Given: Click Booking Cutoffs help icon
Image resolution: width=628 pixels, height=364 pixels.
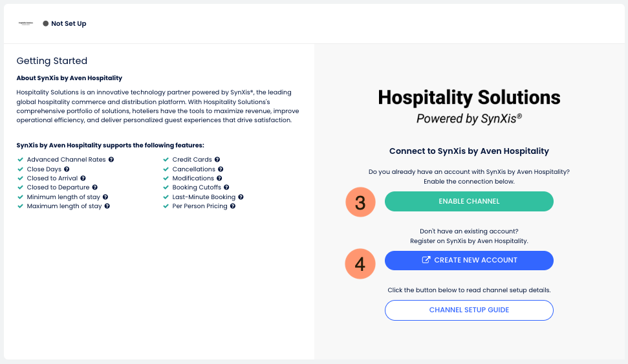Looking at the screenshot, I should click(226, 187).
